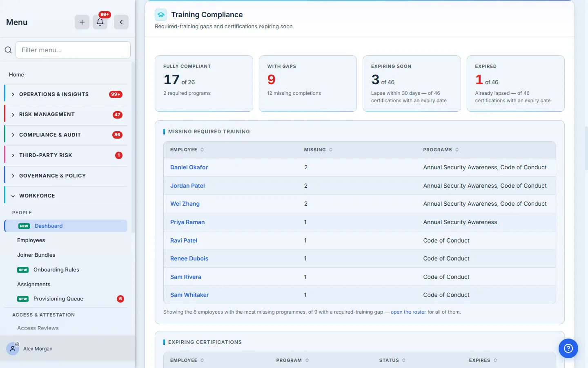Expand the Governance & Policy section

click(66, 176)
